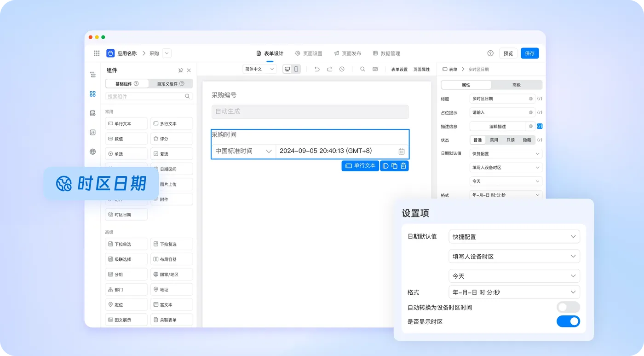Image resolution: width=644 pixels, height=356 pixels.
Task: Open 填写人设备时区 dropdown in the 设置项 popup
Action: pyautogui.click(x=514, y=257)
